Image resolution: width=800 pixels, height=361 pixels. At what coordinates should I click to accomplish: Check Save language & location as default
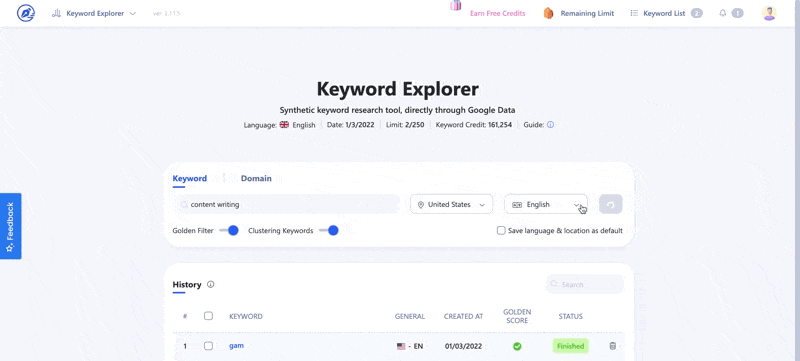(502, 230)
